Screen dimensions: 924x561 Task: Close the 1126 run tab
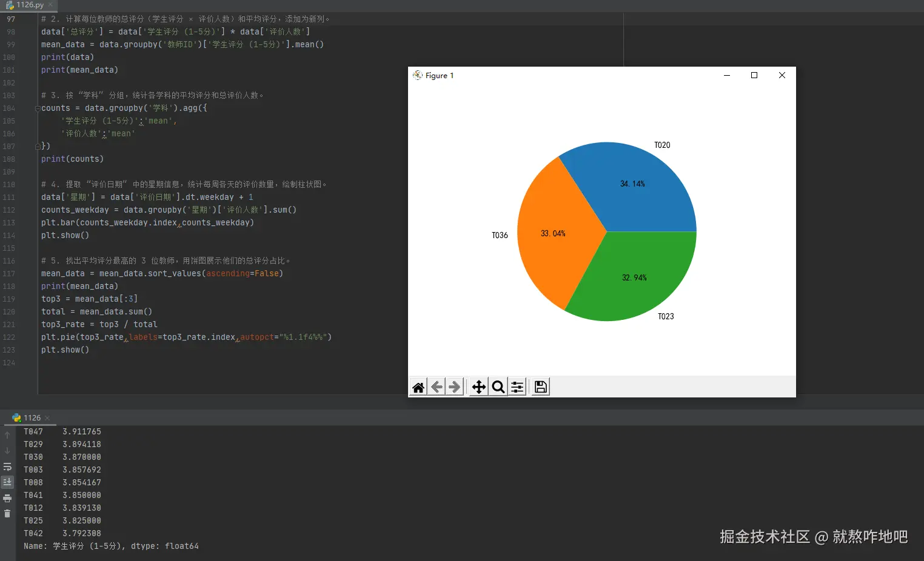tap(47, 418)
